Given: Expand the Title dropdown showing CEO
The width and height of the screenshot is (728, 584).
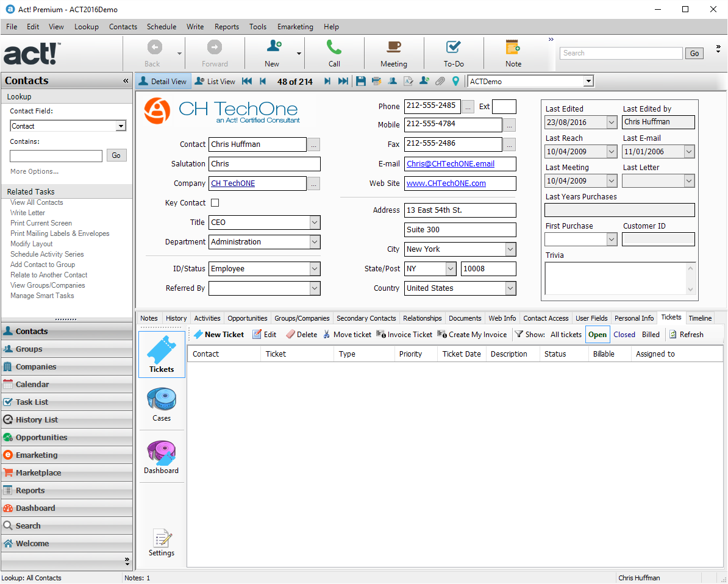Looking at the screenshot, I should (x=315, y=223).
